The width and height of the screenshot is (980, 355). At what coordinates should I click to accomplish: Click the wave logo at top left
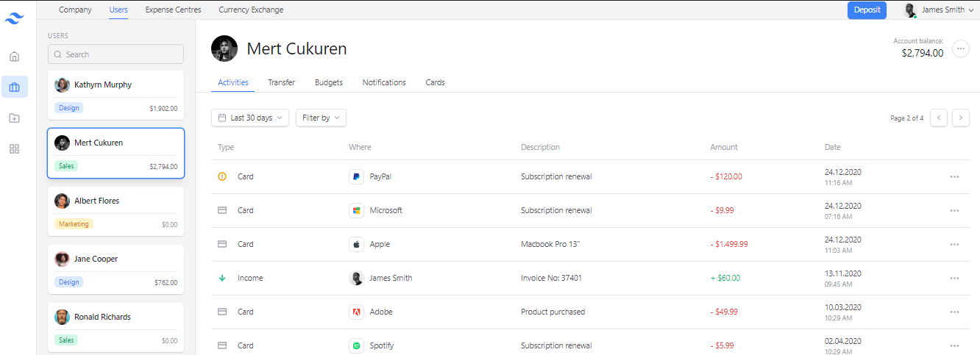pos(15,18)
